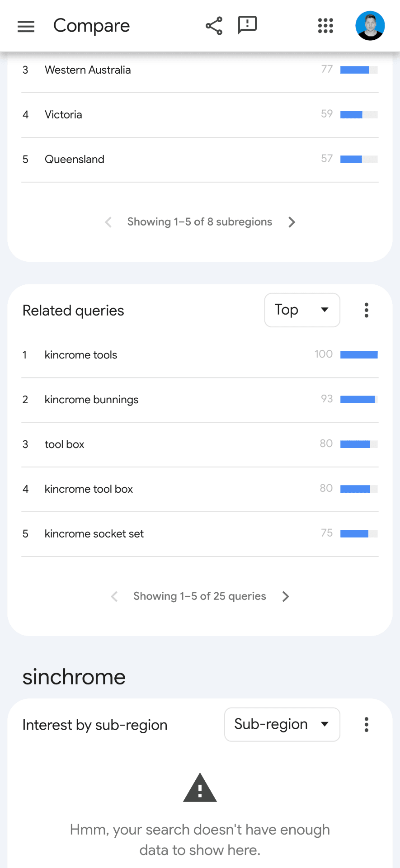Select the Western Australia subregion row
This screenshot has width=400, height=868.
point(200,70)
